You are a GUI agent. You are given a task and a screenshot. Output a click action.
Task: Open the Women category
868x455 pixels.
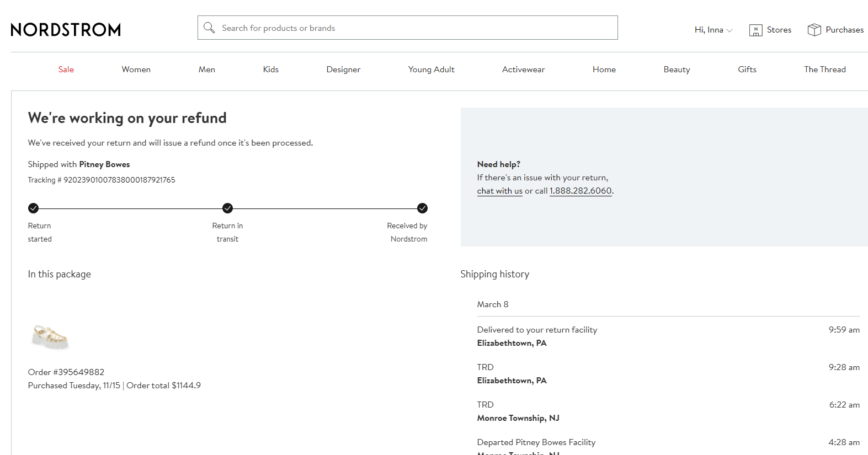(136, 69)
